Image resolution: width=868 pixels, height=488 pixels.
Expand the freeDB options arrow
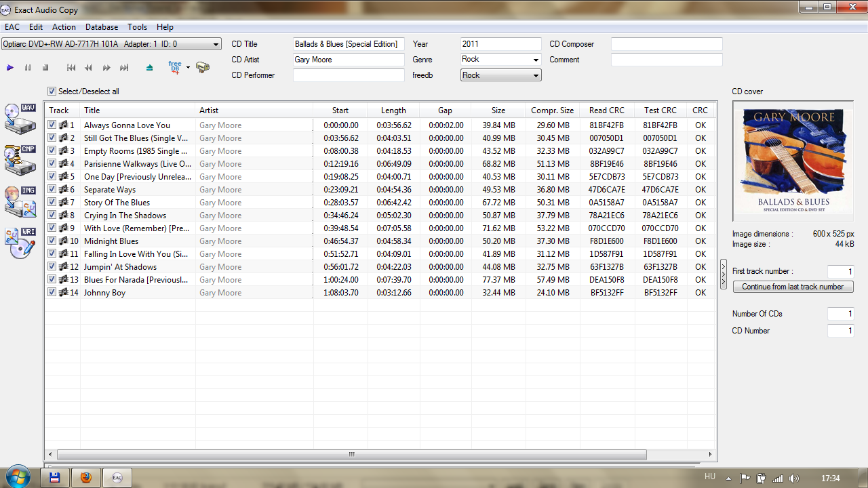pyautogui.click(x=188, y=68)
